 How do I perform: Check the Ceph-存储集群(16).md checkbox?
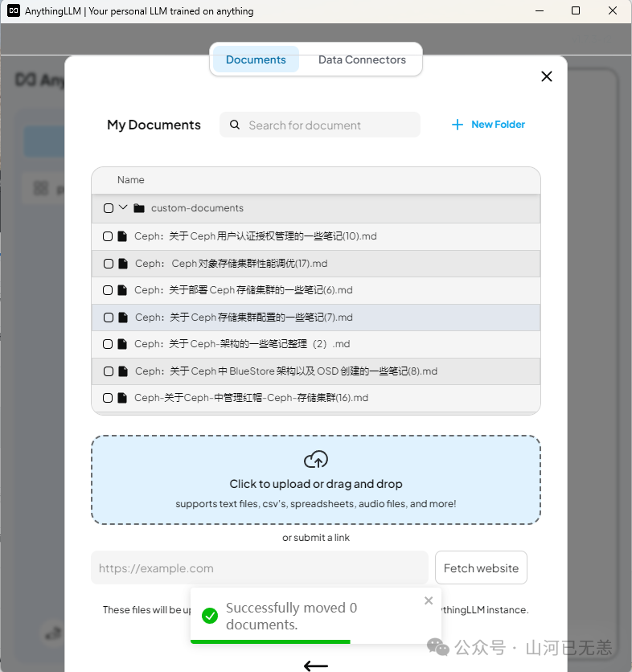[x=108, y=398]
